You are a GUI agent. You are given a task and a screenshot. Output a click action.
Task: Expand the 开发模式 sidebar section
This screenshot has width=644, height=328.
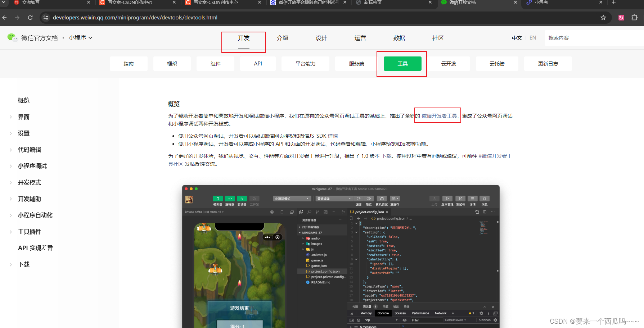coord(30,182)
